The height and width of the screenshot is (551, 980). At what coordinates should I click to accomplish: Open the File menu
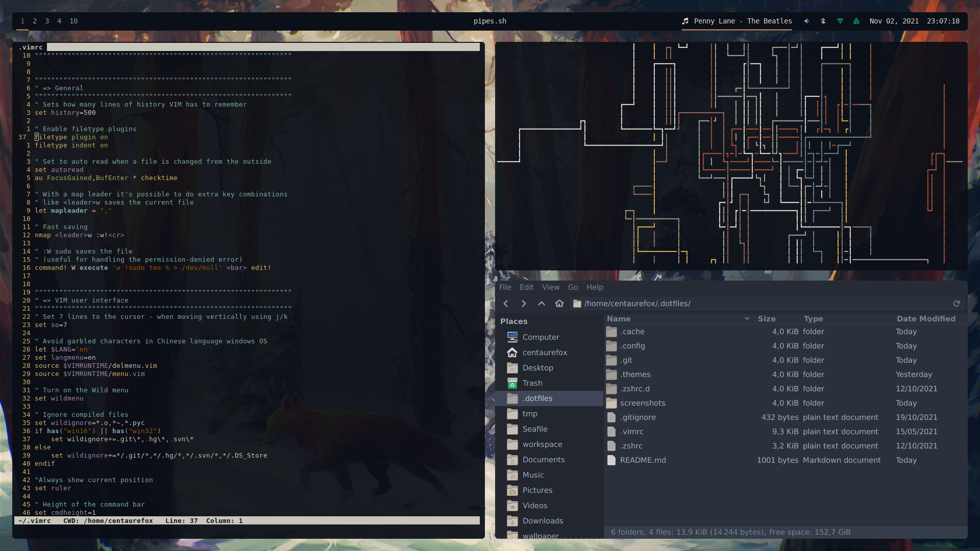coord(505,287)
